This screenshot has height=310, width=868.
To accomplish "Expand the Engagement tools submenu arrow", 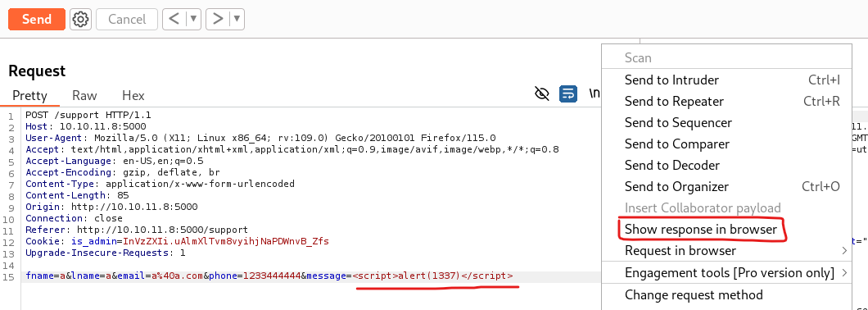I will click(844, 272).
